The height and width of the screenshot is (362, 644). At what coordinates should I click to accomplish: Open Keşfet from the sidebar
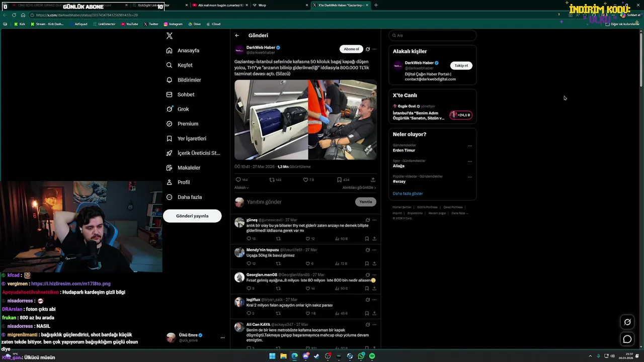(x=180, y=65)
